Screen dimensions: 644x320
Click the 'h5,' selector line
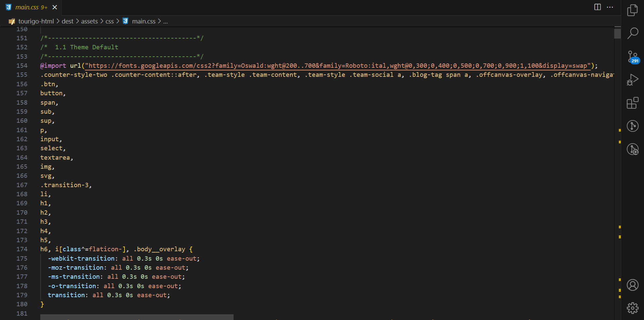click(45, 240)
